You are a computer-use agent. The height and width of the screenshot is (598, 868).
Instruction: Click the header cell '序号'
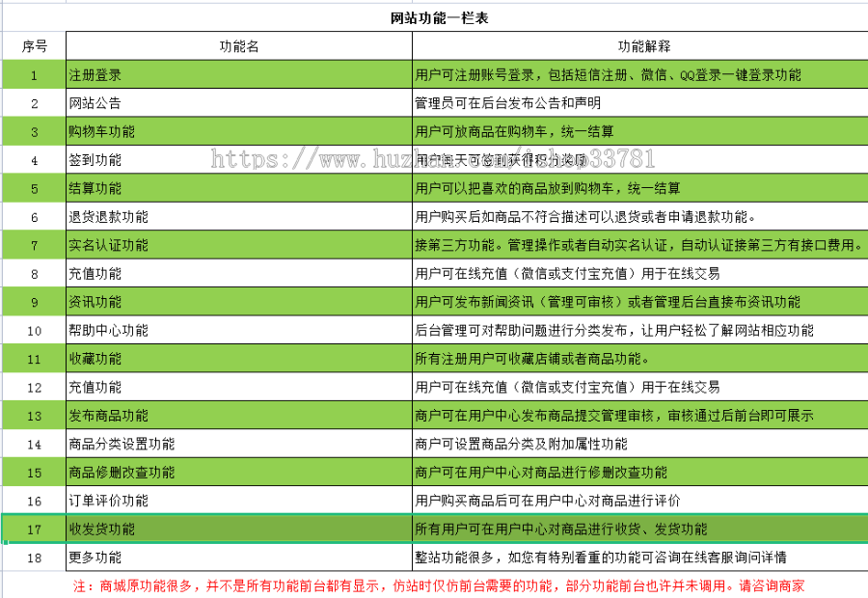tap(35, 46)
